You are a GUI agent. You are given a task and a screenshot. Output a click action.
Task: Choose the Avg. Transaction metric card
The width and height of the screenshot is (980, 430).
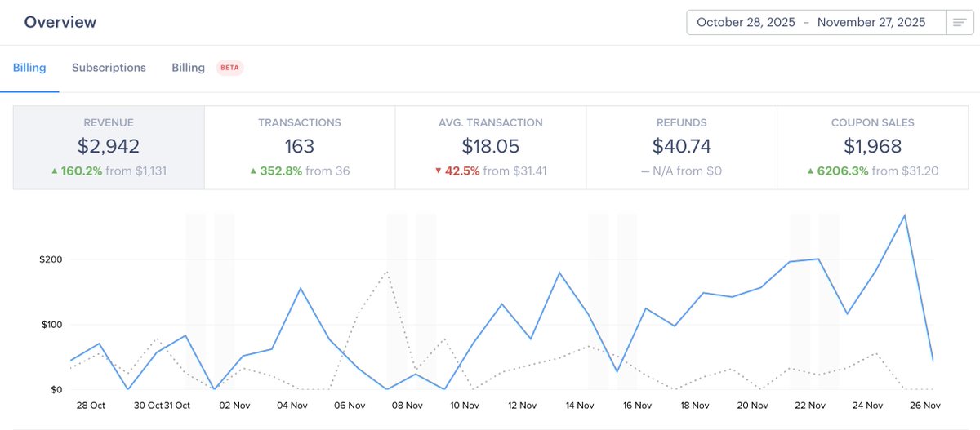coord(491,147)
